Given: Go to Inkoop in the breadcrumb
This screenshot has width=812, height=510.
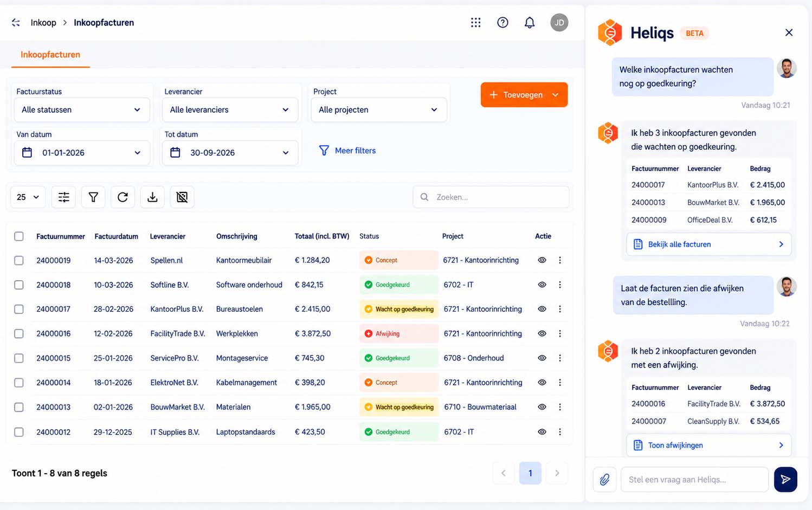Looking at the screenshot, I should point(43,23).
